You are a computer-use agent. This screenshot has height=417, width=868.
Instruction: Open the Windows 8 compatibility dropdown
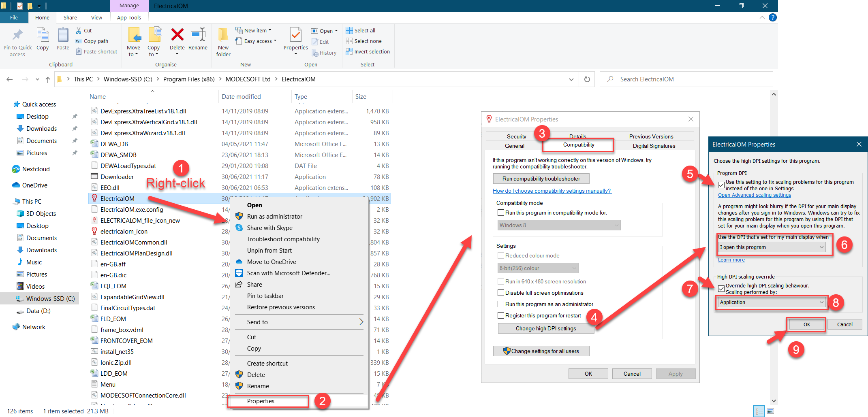coord(559,225)
